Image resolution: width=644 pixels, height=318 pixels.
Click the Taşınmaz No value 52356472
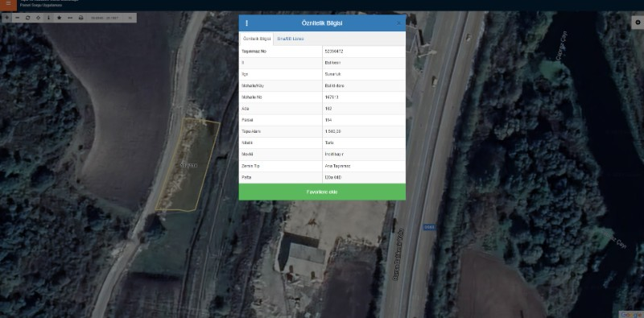click(x=333, y=52)
